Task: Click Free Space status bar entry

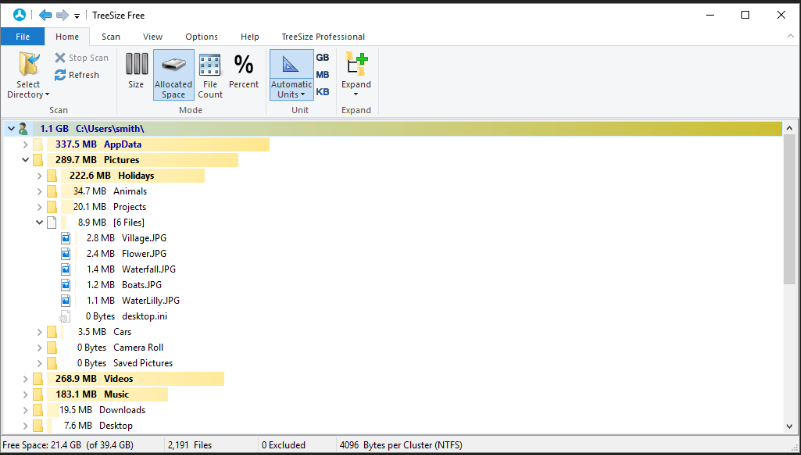Action: (68, 445)
